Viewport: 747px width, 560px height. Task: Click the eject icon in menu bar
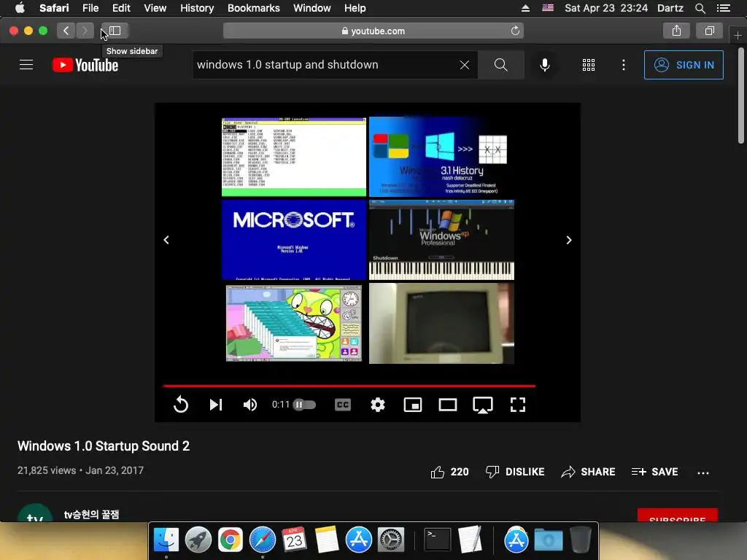(525, 8)
